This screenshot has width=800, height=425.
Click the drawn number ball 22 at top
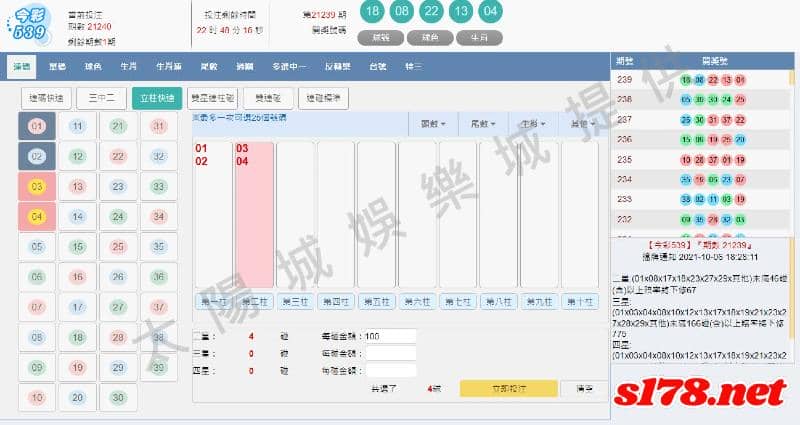[x=432, y=11]
